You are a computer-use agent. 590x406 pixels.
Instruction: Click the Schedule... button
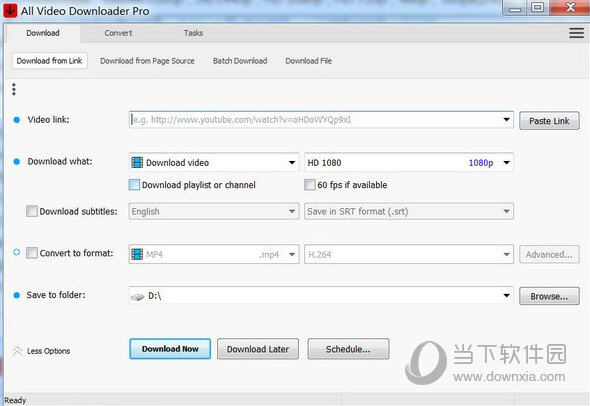click(x=348, y=349)
